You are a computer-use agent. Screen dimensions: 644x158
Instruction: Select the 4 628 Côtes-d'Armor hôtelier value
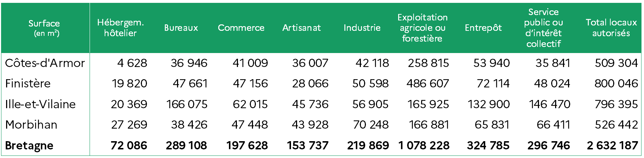[132, 63]
